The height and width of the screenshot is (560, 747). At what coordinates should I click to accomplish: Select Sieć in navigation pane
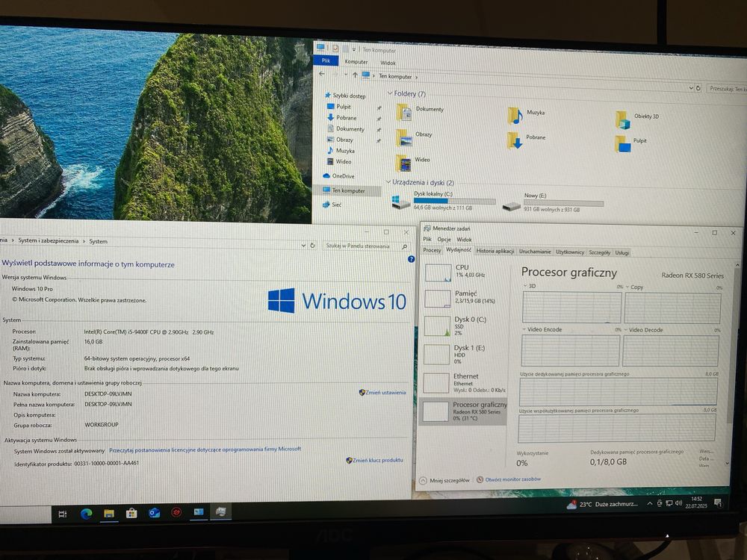[x=332, y=205]
